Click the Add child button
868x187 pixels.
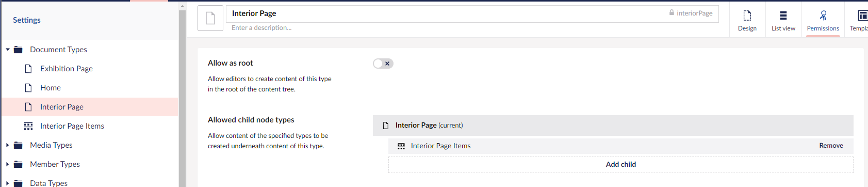pyautogui.click(x=620, y=164)
